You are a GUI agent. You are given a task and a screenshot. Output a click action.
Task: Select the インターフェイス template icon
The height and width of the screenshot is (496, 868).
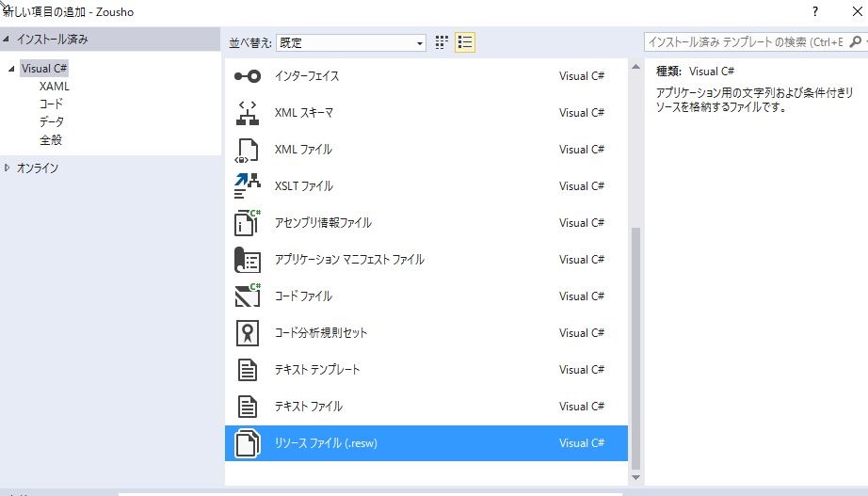(x=247, y=76)
